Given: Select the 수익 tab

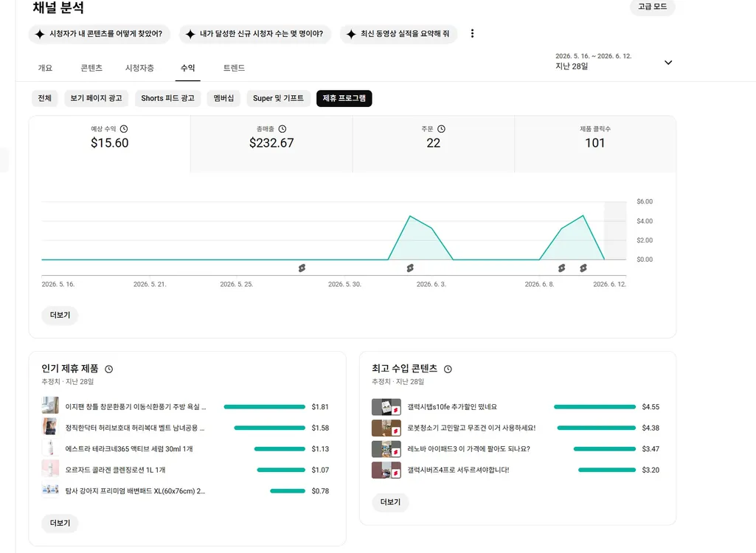Looking at the screenshot, I should point(187,68).
